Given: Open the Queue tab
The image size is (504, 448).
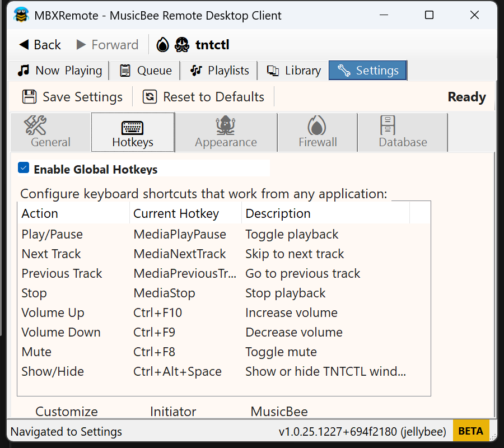Looking at the screenshot, I should tap(144, 70).
